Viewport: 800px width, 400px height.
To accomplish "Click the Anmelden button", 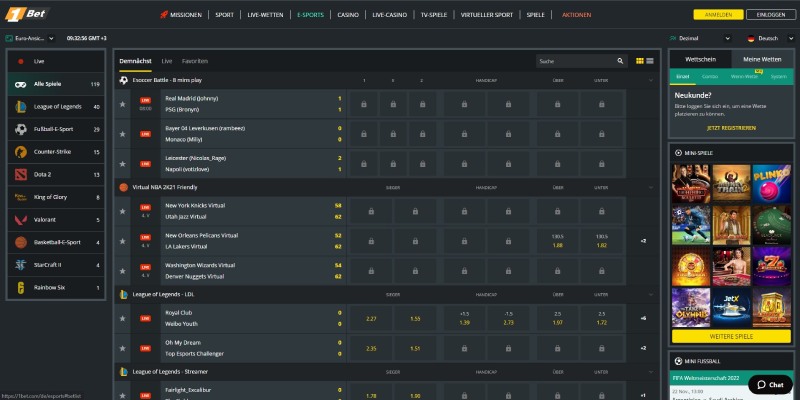I will 718,15.
